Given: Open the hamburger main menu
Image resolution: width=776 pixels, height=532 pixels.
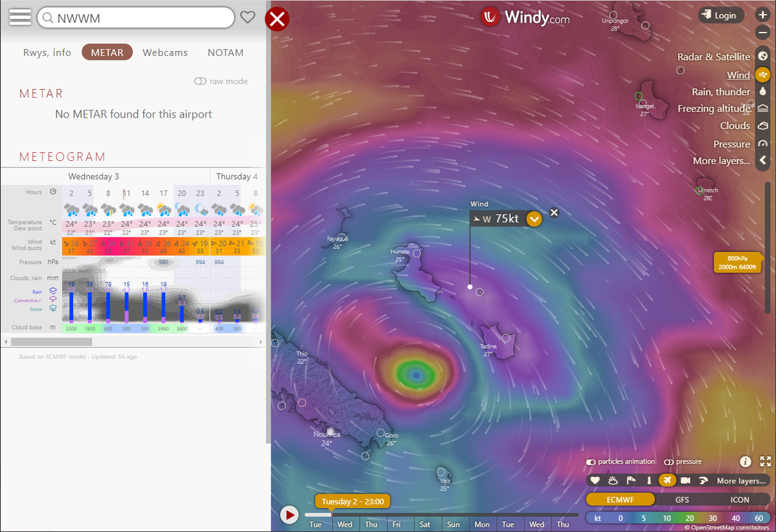Looking at the screenshot, I should tap(20, 17).
